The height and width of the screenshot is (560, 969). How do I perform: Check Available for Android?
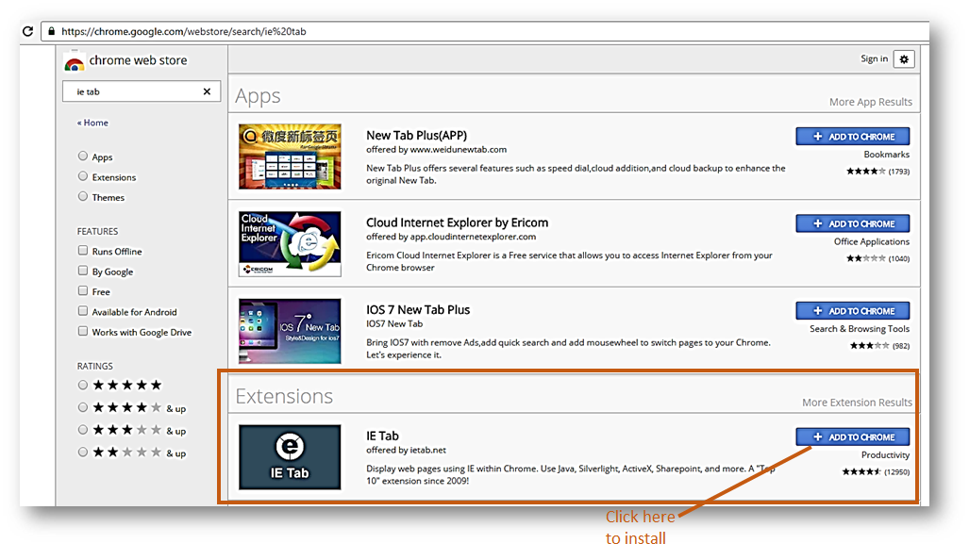pos(83,311)
